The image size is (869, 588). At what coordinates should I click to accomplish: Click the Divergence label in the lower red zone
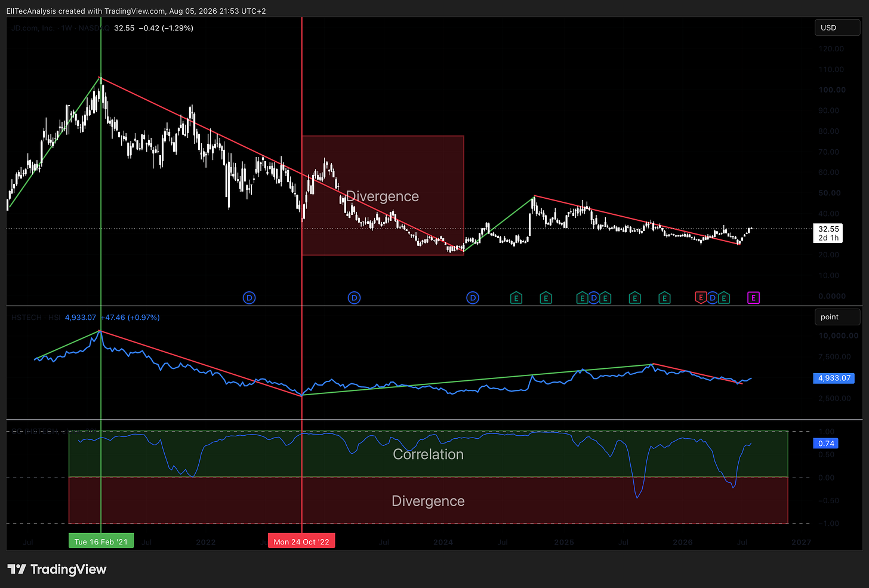pyautogui.click(x=428, y=501)
